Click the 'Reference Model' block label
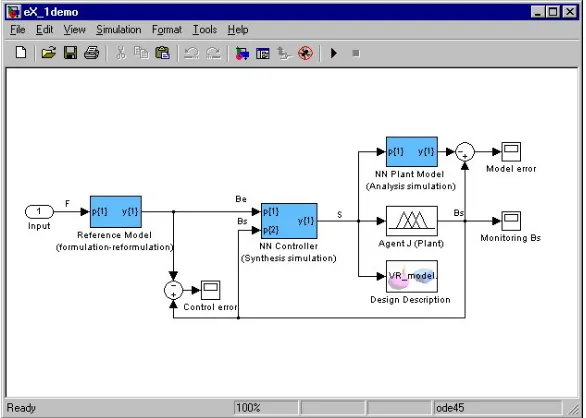586x418 pixels. pyautogui.click(x=114, y=235)
